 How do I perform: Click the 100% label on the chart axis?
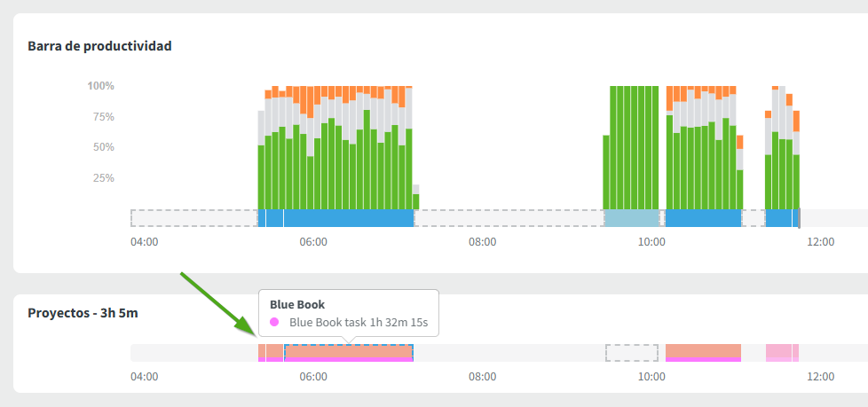101,86
